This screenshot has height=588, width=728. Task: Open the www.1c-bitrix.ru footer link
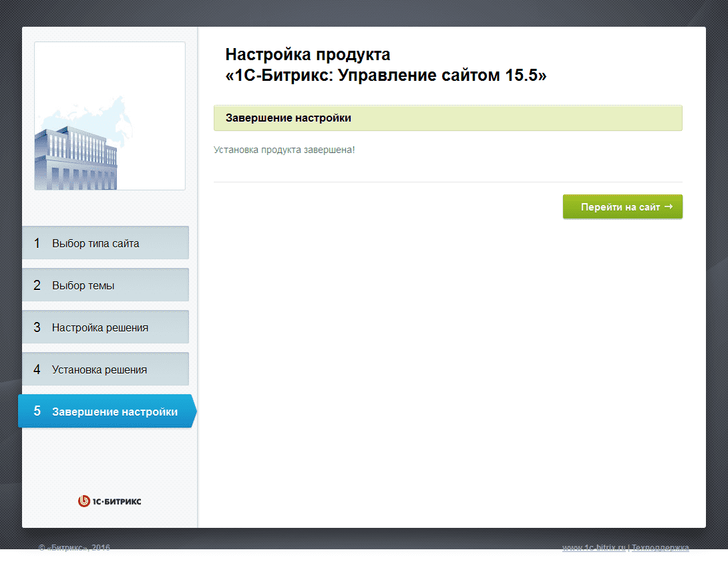tap(594, 548)
